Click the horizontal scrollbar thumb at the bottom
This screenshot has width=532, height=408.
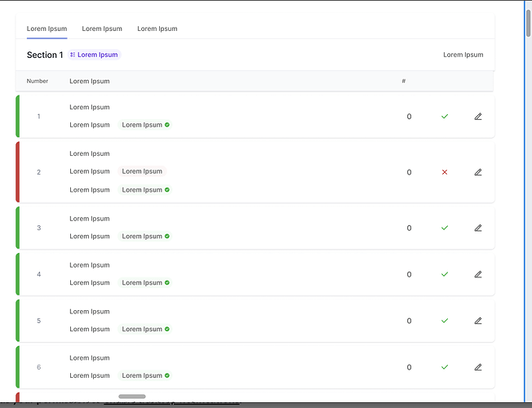[x=132, y=397]
